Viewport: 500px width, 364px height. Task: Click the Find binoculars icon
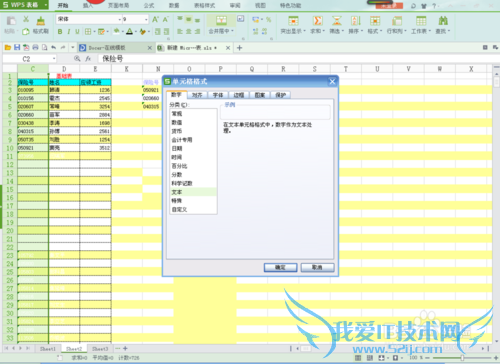pyautogui.click(x=443, y=21)
